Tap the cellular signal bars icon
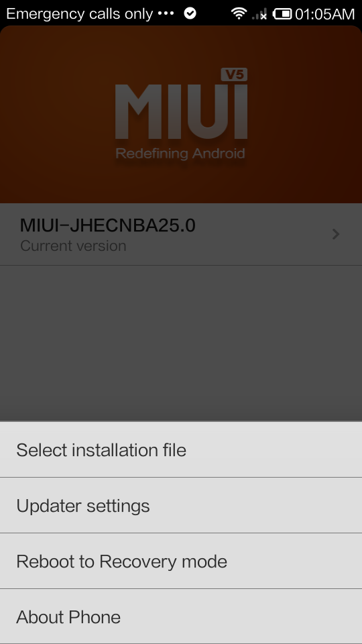 click(259, 14)
